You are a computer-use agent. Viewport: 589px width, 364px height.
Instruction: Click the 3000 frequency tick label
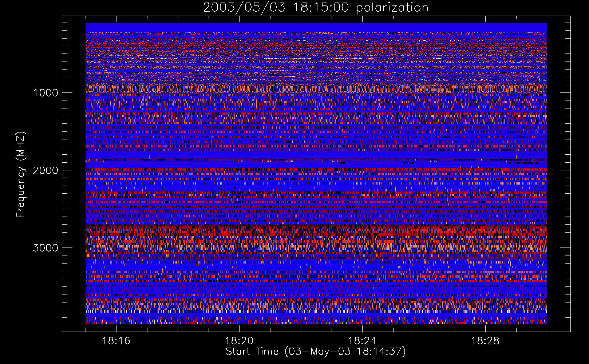tap(46, 248)
